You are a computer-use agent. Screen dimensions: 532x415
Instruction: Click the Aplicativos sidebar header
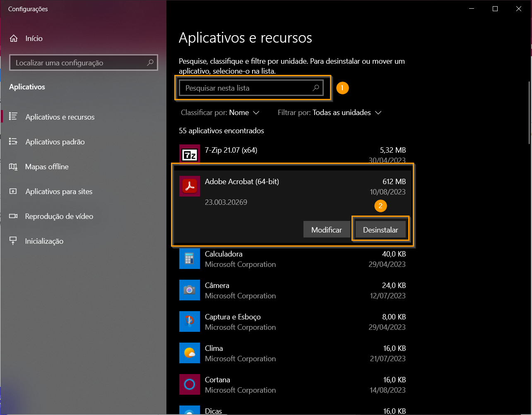[x=27, y=87]
